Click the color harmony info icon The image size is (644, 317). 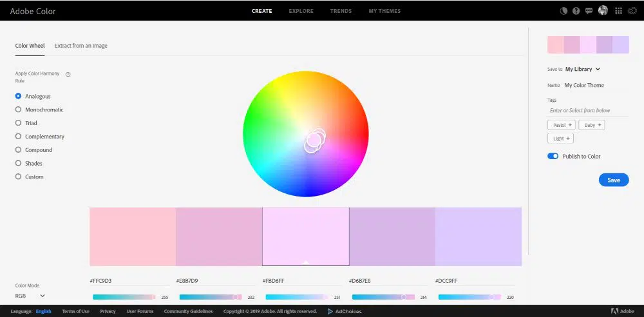pyautogui.click(x=68, y=74)
